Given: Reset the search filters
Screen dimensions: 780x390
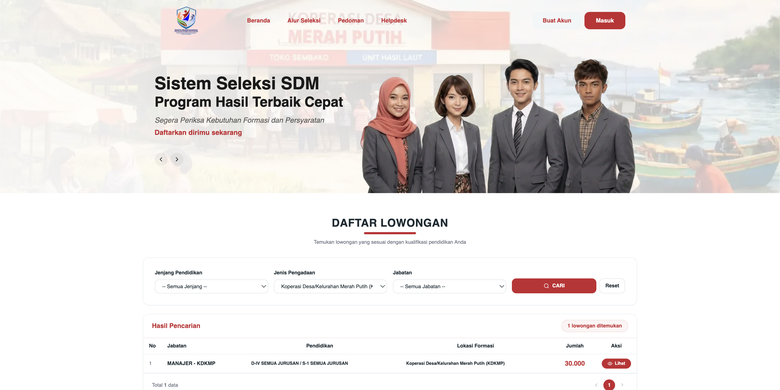Looking at the screenshot, I should click(612, 286).
